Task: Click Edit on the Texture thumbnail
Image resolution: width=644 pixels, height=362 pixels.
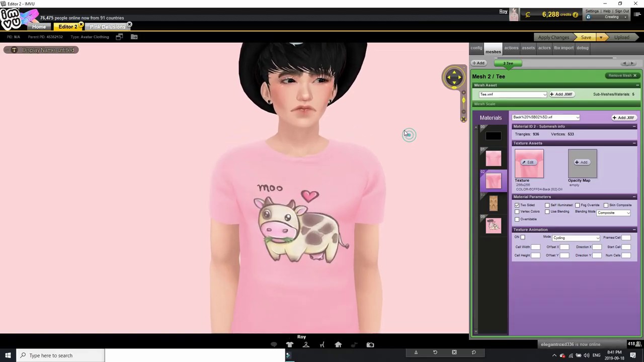Action: (528, 162)
